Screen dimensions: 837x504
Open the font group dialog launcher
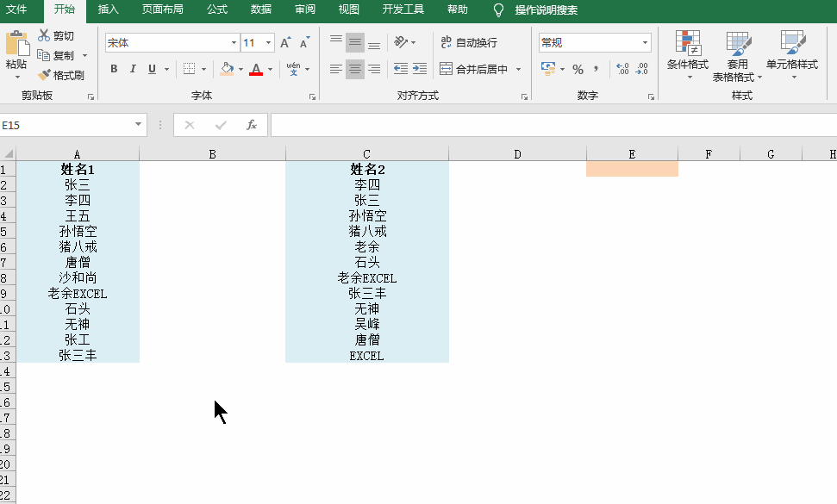click(x=312, y=97)
